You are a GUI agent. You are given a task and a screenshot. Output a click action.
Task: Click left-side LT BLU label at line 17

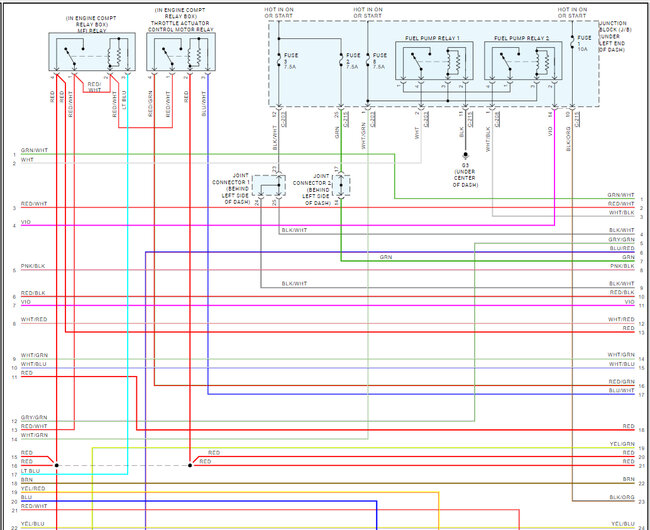30,471
